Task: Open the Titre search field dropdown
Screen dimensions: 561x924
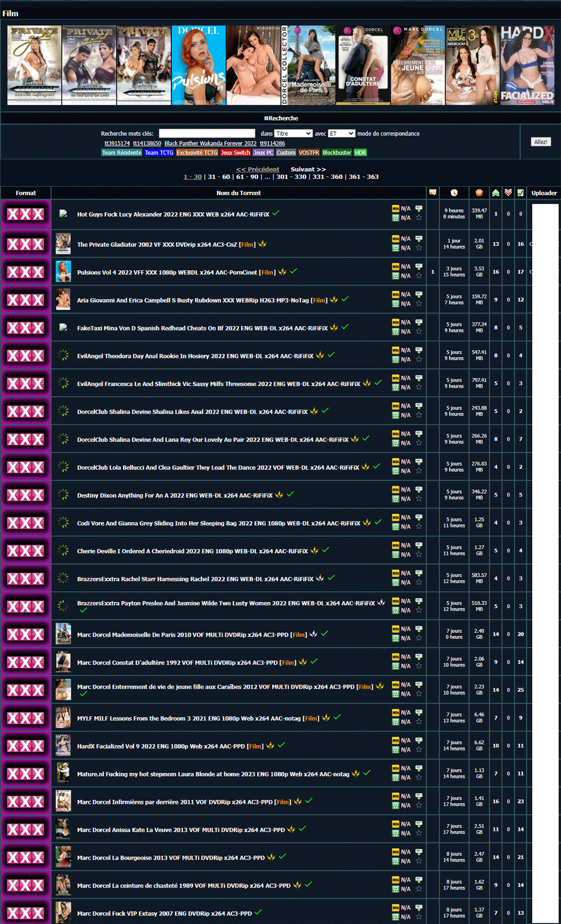Action: [x=293, y=134]
